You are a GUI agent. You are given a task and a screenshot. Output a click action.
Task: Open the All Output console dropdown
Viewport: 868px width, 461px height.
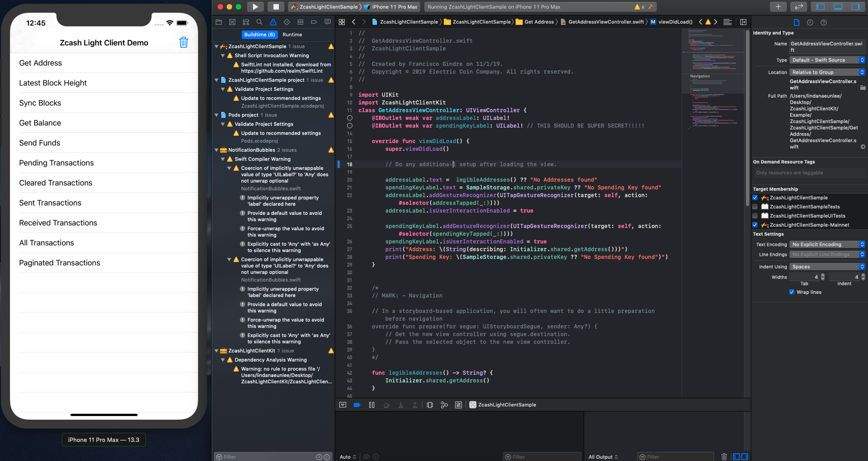tap(603, 457)
